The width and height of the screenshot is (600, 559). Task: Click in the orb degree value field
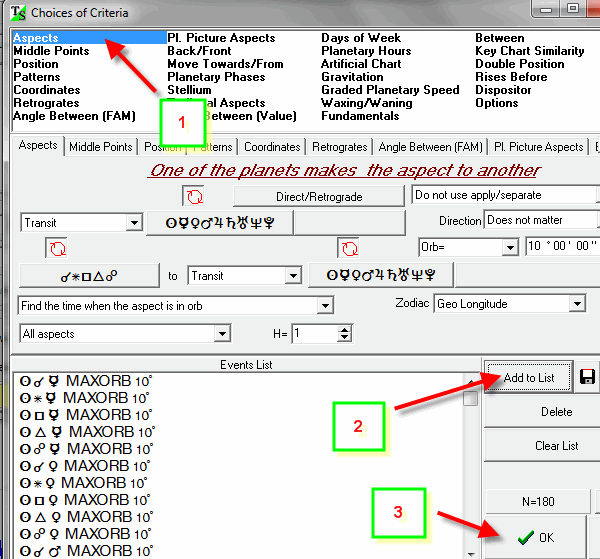pos(561,247)
